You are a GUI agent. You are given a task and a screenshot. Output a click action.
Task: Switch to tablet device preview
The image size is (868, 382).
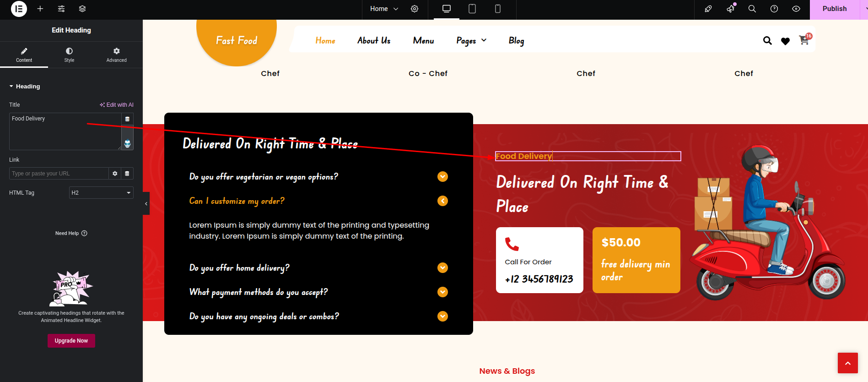[472, 9]
